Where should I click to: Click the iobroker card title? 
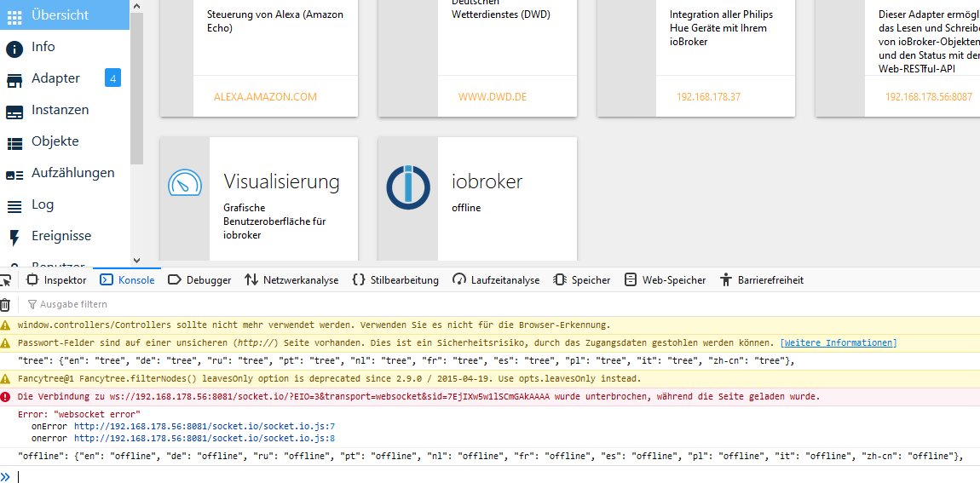(487, 181)
